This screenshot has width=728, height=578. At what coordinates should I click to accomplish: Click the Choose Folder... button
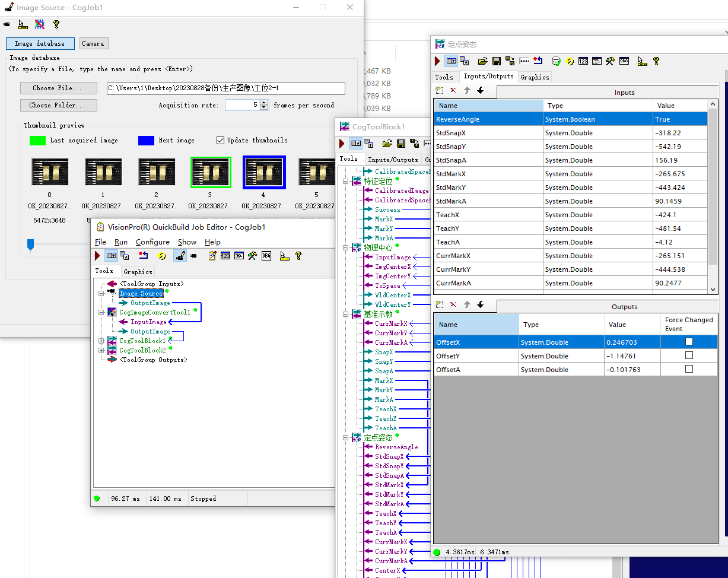(x=58, y=105)
